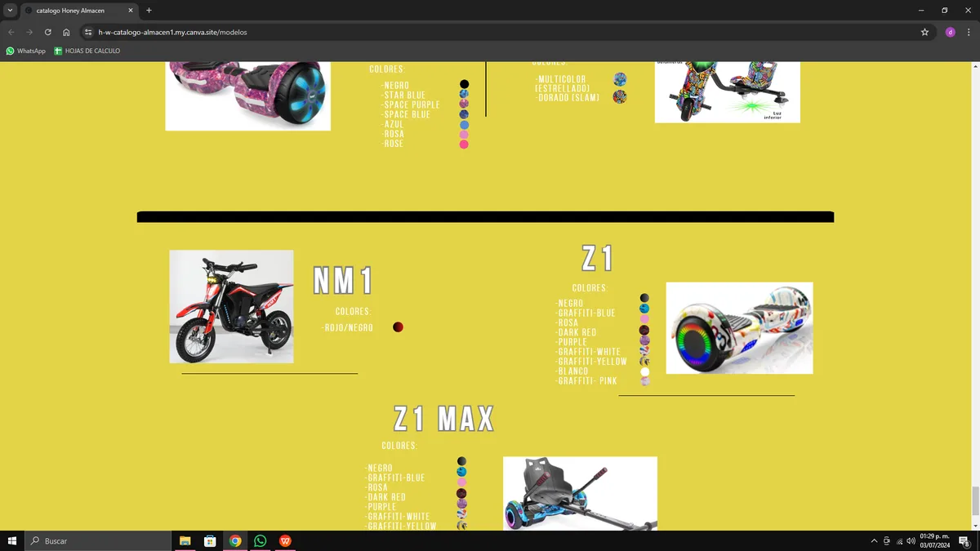The image size is (980, 551).
Task: Click the Chrome icon in the taskbar
Action: point(235,541)
